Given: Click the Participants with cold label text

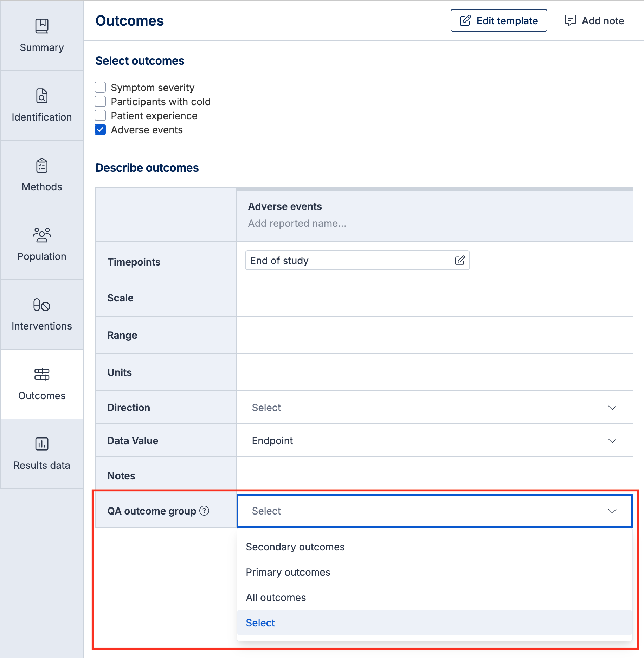Looking at the screenshot, I should tap(161, 102).
